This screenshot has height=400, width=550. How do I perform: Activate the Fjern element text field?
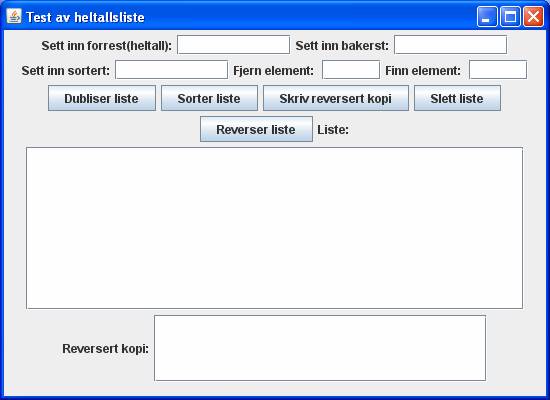[351, 69]
